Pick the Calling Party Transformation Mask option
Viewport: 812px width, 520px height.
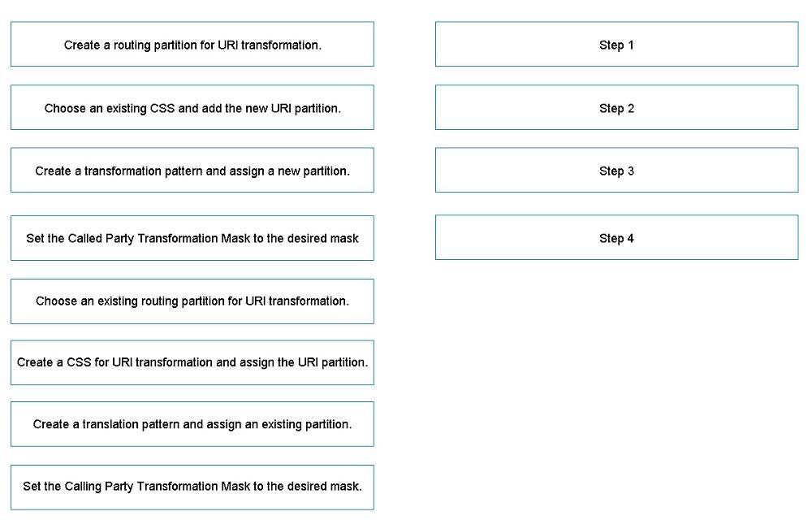tap(192, 487)
